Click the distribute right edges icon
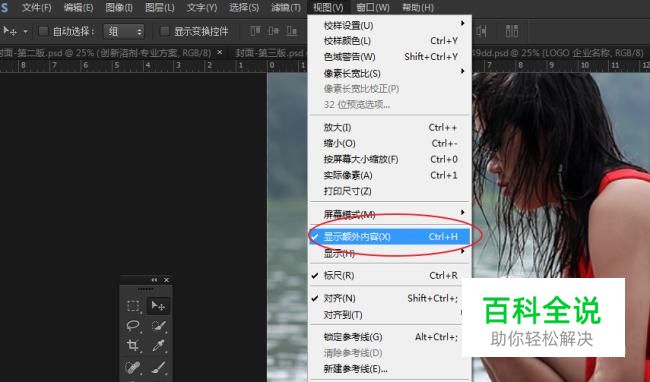 481,31
